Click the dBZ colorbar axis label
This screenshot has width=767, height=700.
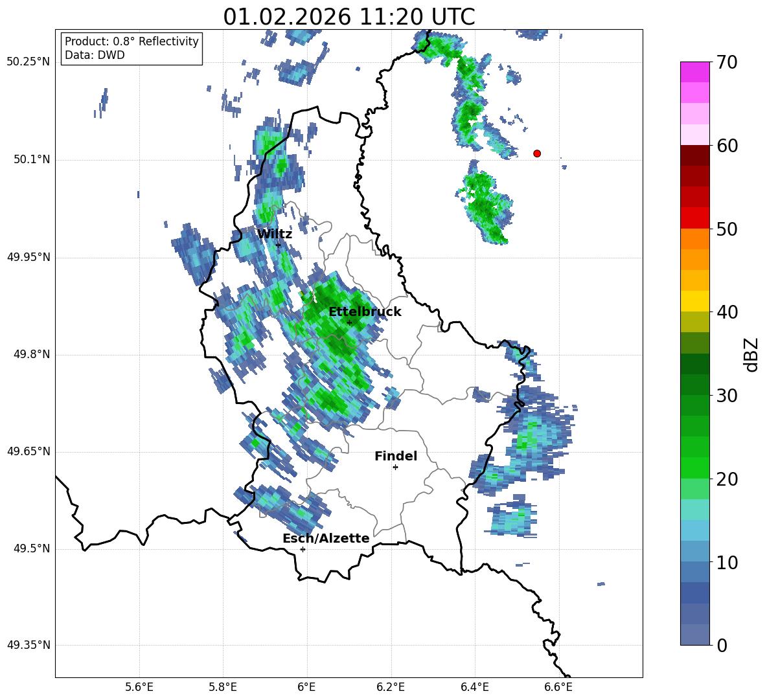click(752, 354)
